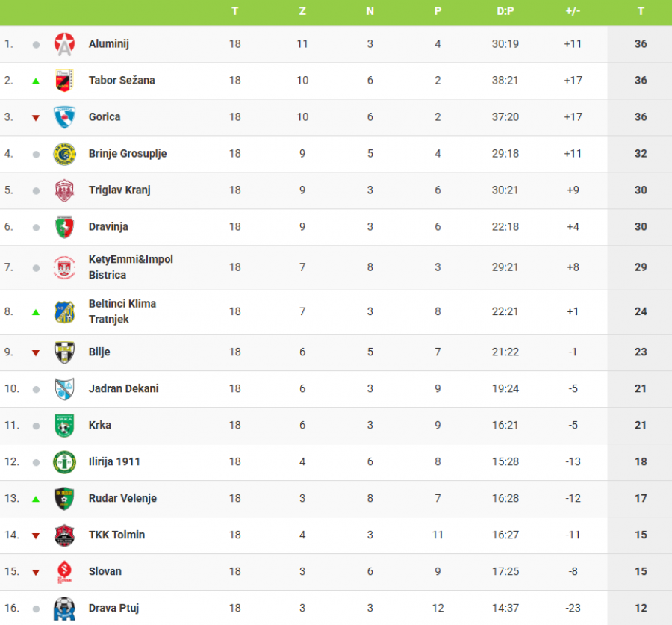Select the Ilirija 1911 team name
Screen dimensions: 672x625
[114, 461]
